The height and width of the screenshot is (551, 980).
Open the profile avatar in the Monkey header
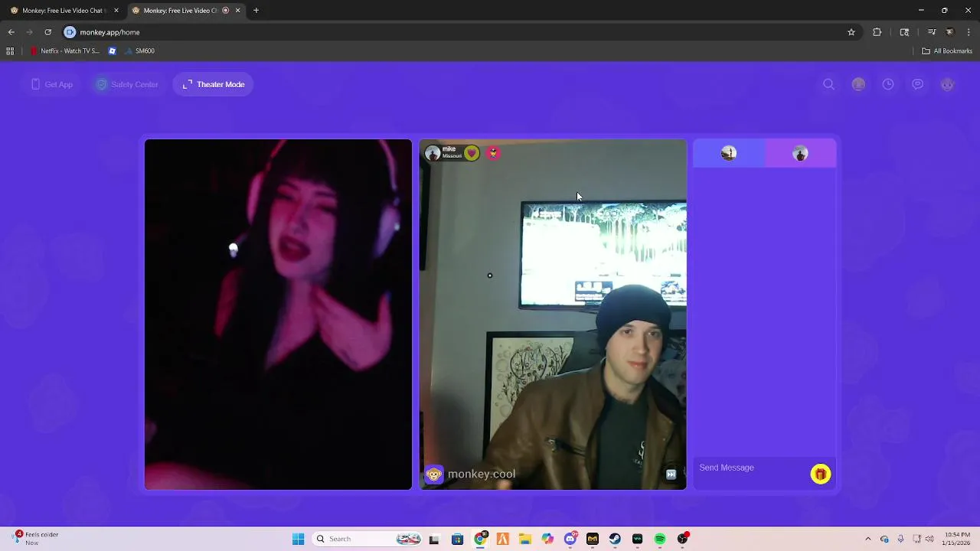coord(858,84)
